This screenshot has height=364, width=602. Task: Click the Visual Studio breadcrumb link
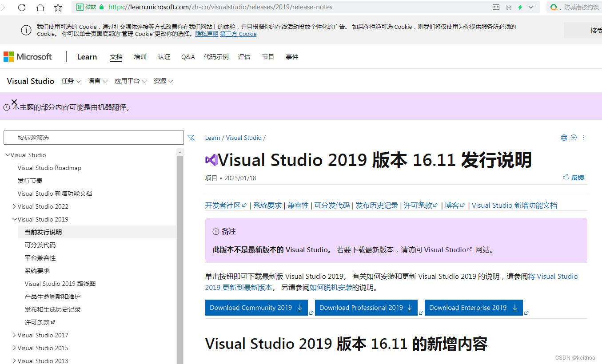(x=244, y=138)
